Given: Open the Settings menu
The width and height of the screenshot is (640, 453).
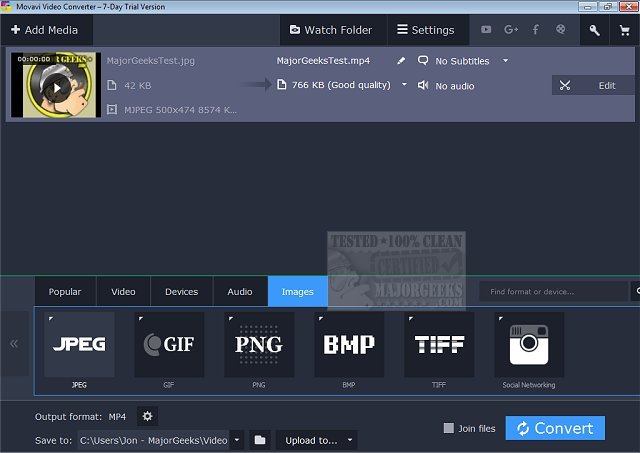Looking at the screenshot, I should [x=426, y=30].
